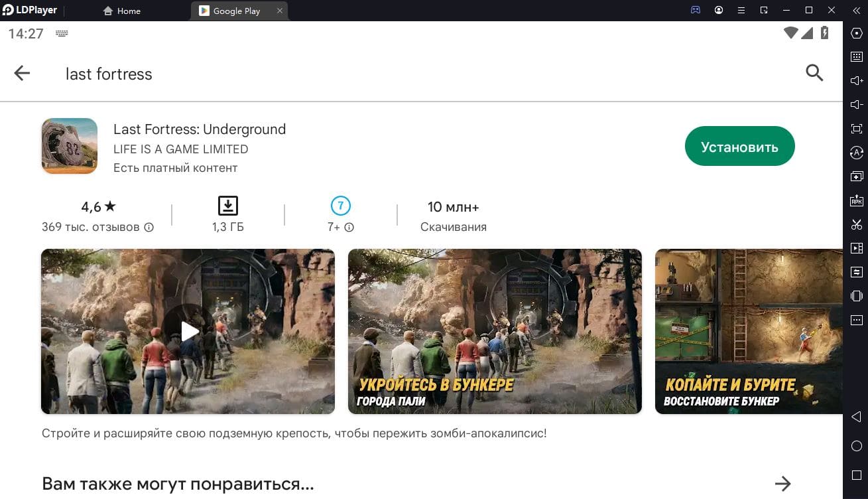Open Last Fortress: Underground app icon
This screenshot has width=868, height=499.
pos(70,146)
